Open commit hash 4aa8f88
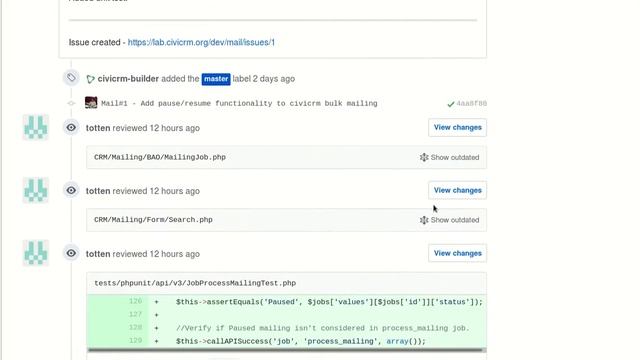This screenshot has width=640, height=360. pos(471,104)
